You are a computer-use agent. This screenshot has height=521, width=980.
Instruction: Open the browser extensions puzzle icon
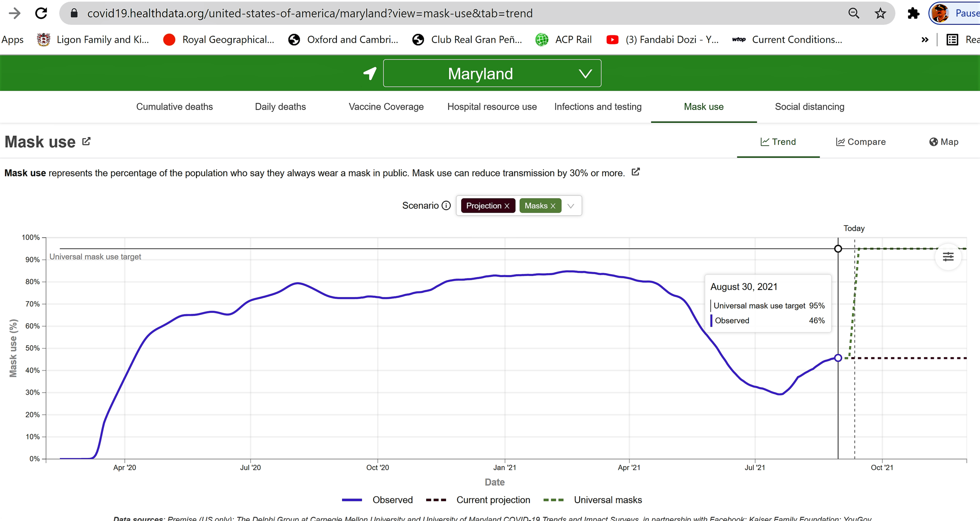pos(913,13)
